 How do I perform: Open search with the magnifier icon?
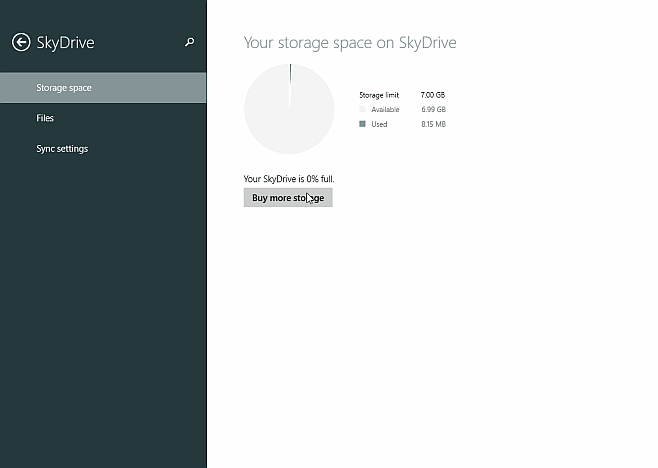pos(190,42)
